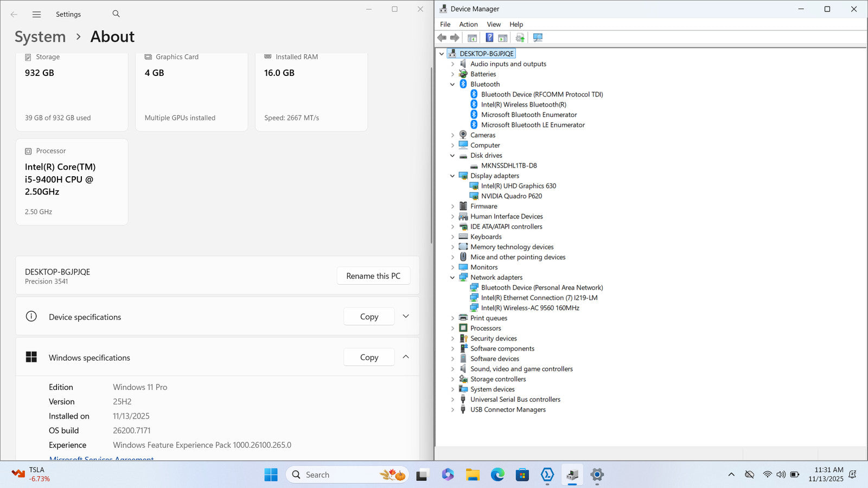Copy the Windows specifications
868x488 pixels.
369,357
